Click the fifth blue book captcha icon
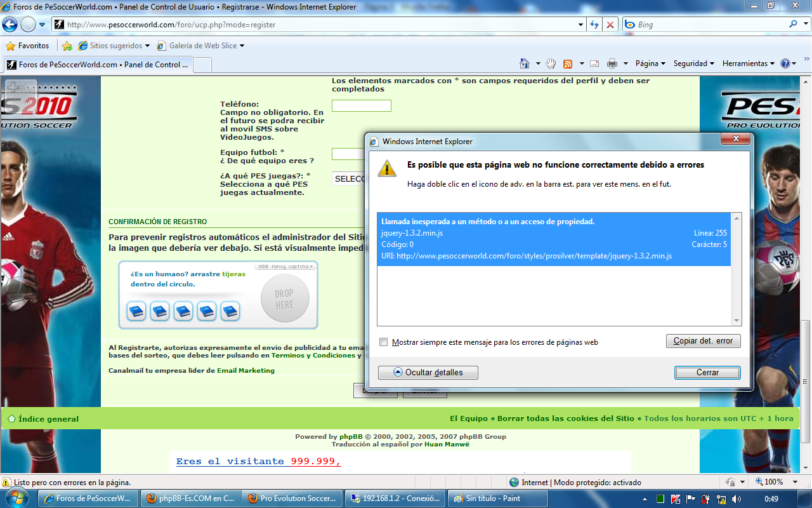 coord(230,311)
